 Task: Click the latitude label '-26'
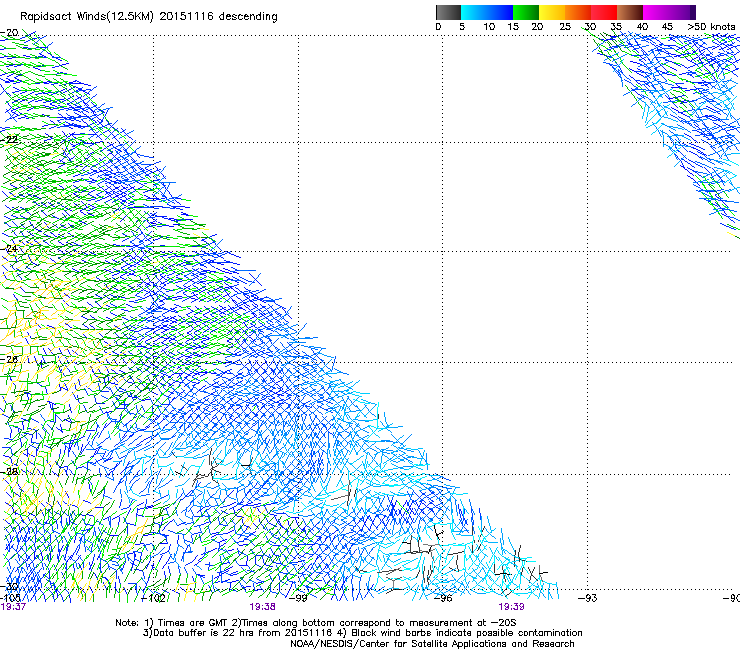point(9,359)
